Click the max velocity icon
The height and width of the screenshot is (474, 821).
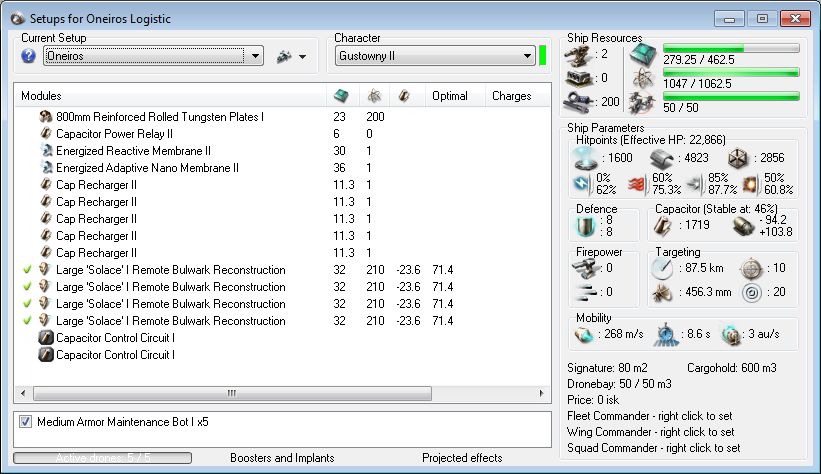click(x=583, y=334)
